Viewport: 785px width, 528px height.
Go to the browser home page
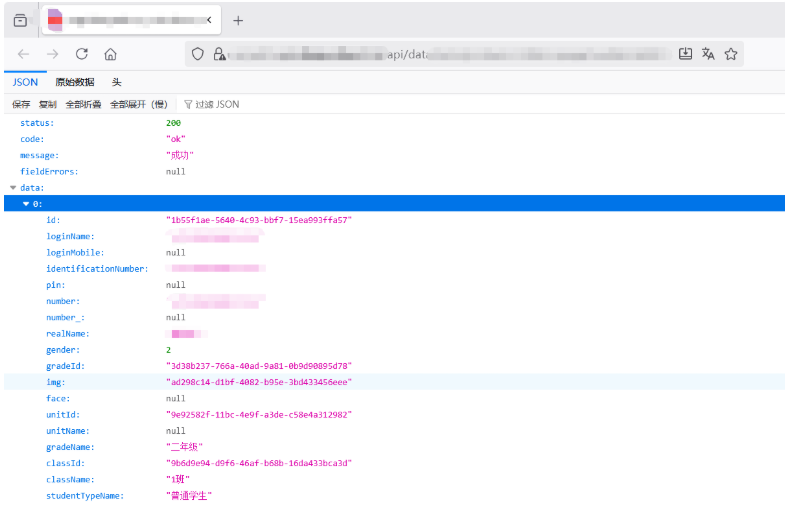(x=111, y=54)
